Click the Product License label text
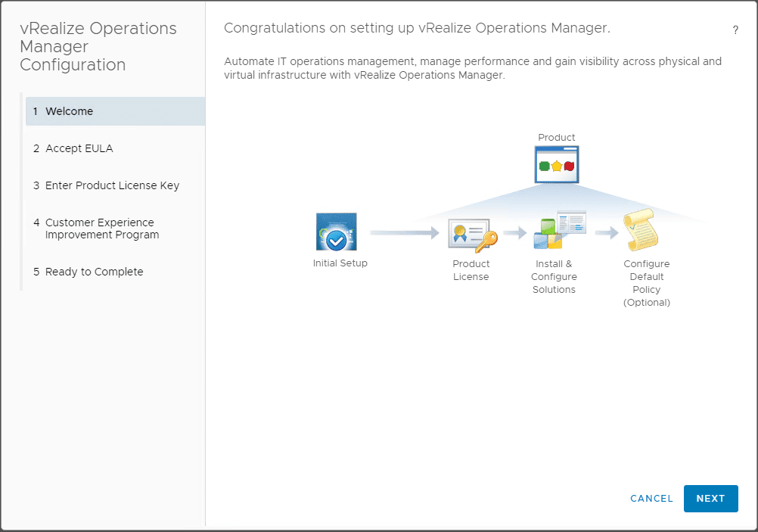Screen dimensions: 758x532 click(471, 270)
